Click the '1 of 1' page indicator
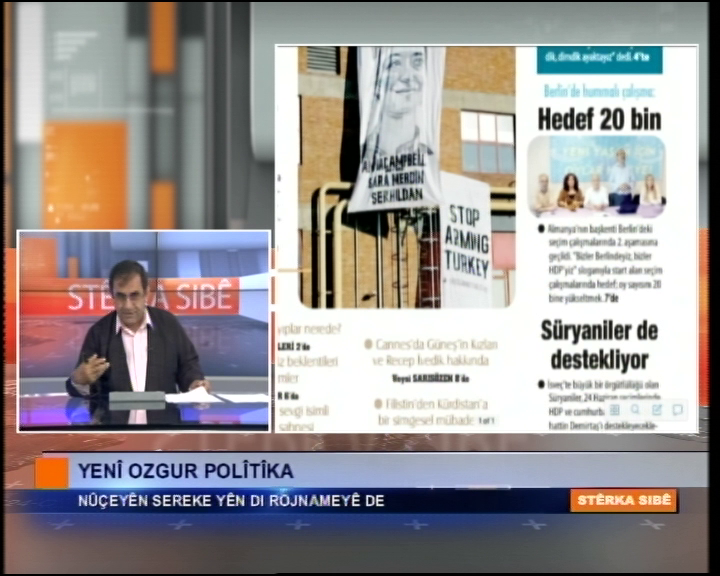Viewport: 720px width, 576px height. click(487, 420)
